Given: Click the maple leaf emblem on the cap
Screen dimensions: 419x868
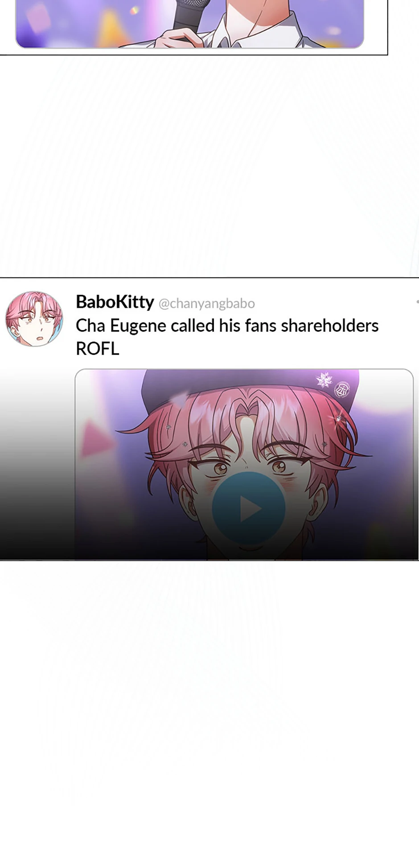Looking at the screenshot, I should pyautogui.click(x=324, y=379).
